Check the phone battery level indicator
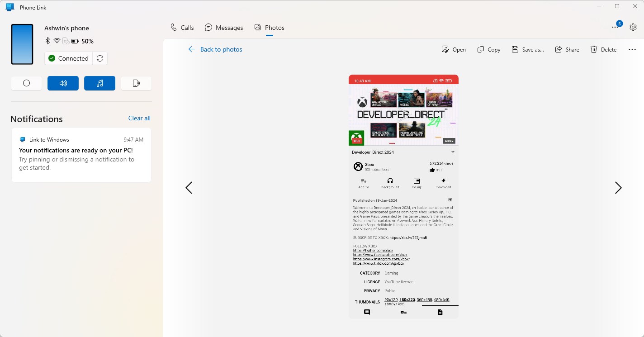Image resolution: width=644 pixels, height=337 pixels. point(75,41)
